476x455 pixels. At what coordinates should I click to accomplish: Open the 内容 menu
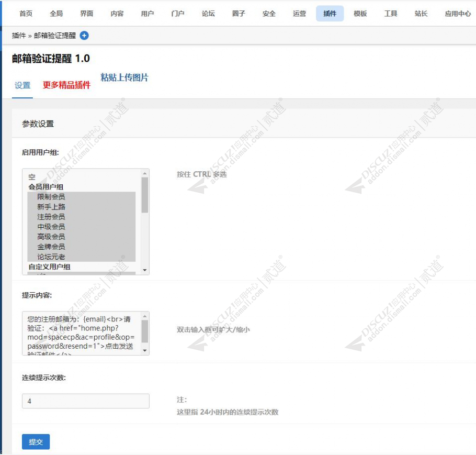coord(117,14)
